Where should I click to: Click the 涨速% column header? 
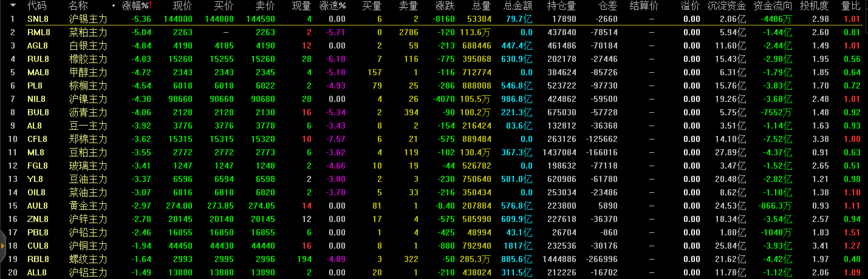click(333, 6)
